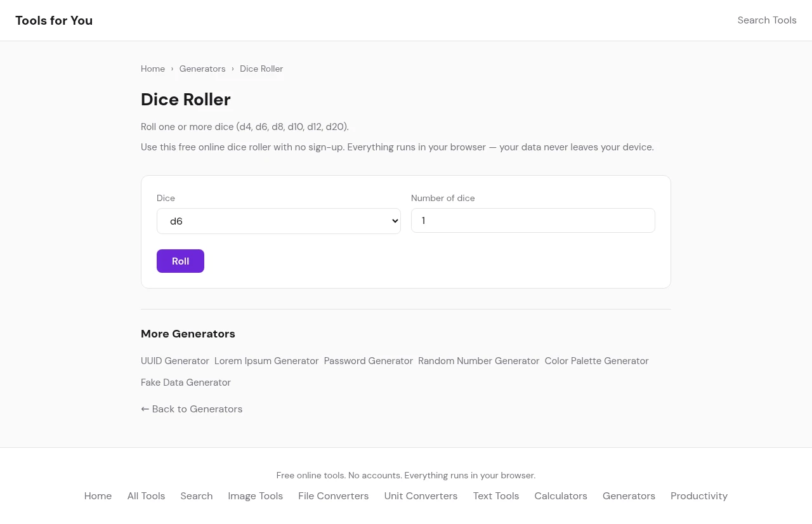The height and width of the screenshot is (524, 812).
Task: Click the Tools for You logo
Action: point(54,20)
